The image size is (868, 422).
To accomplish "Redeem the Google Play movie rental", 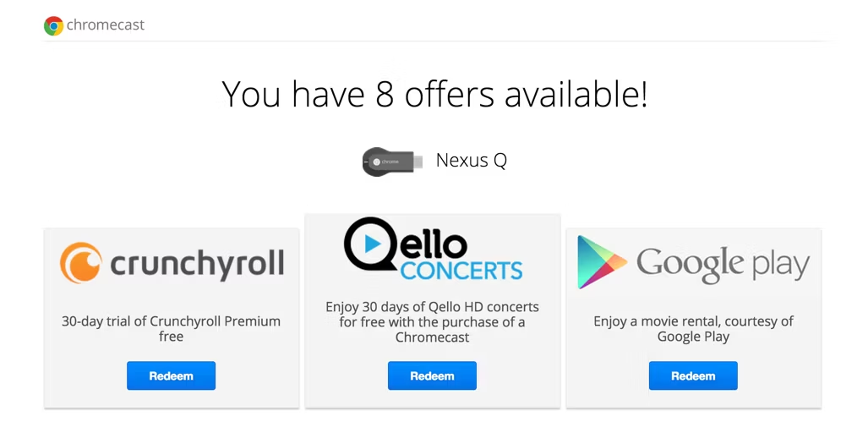I will coord(693,376).
